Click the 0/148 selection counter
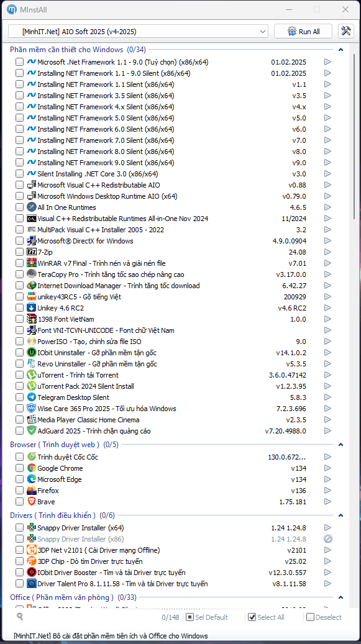 (x=170, y=617)
